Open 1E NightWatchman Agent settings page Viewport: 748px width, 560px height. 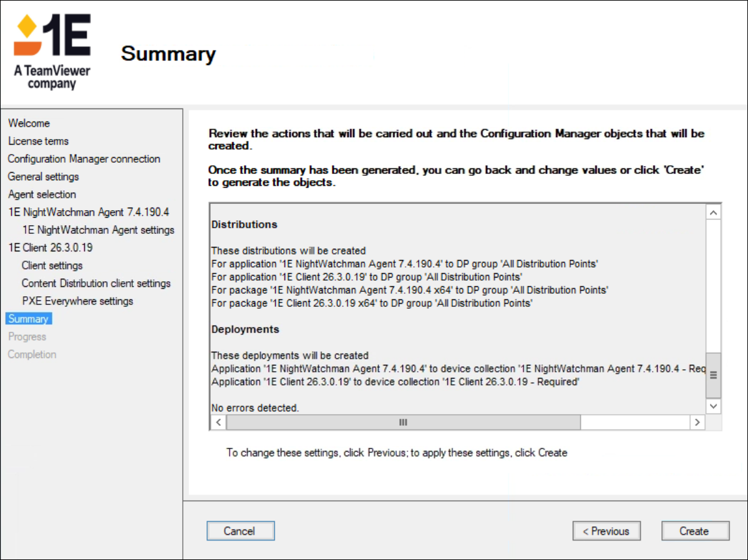[x=98, y=230]
